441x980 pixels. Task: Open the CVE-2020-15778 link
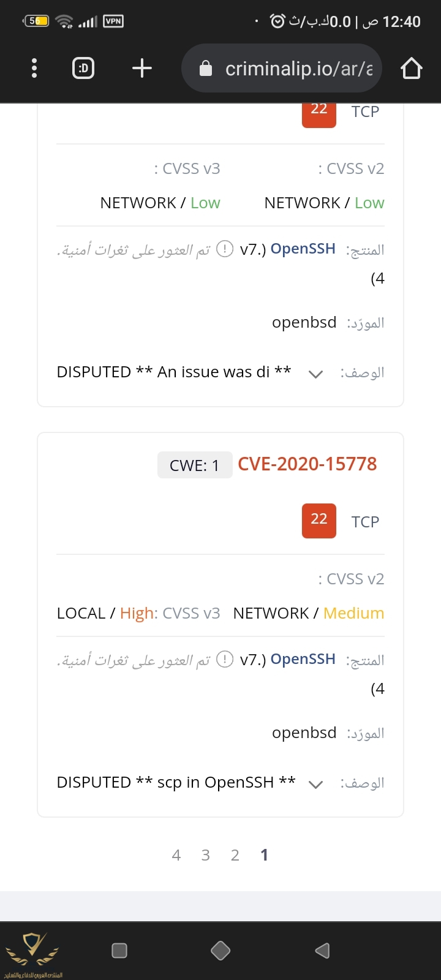click(x=307, y=464)
